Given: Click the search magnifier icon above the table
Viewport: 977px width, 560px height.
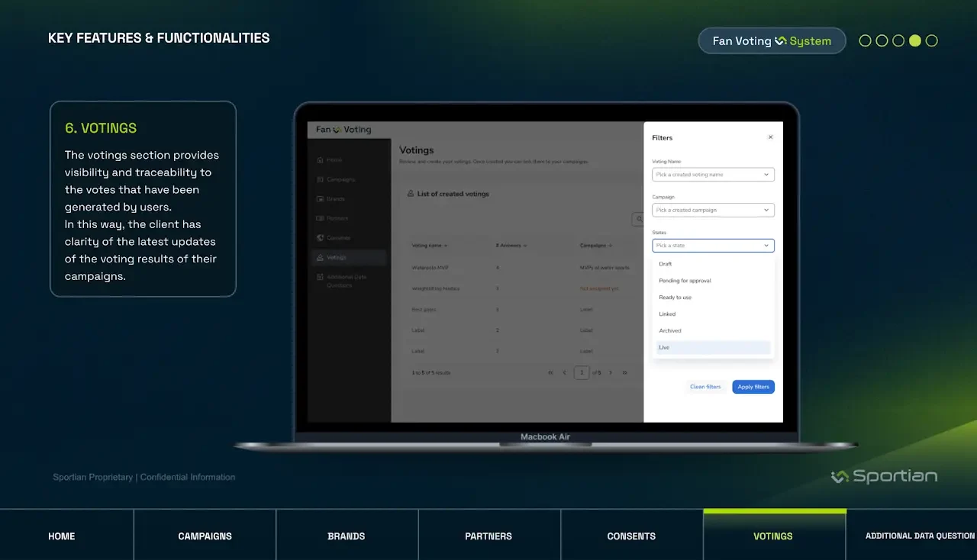Looking at the screenshot, I should [x=638, y=220].
